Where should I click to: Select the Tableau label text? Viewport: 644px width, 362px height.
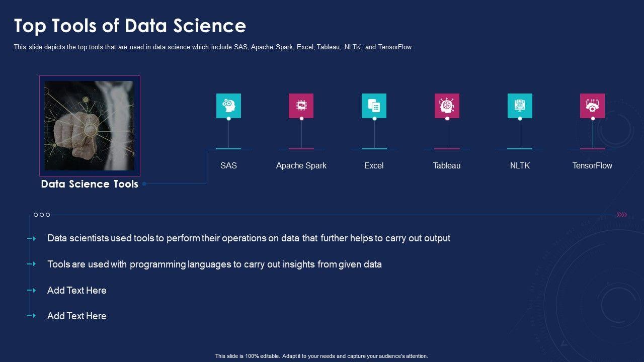(x=447, y=165)
